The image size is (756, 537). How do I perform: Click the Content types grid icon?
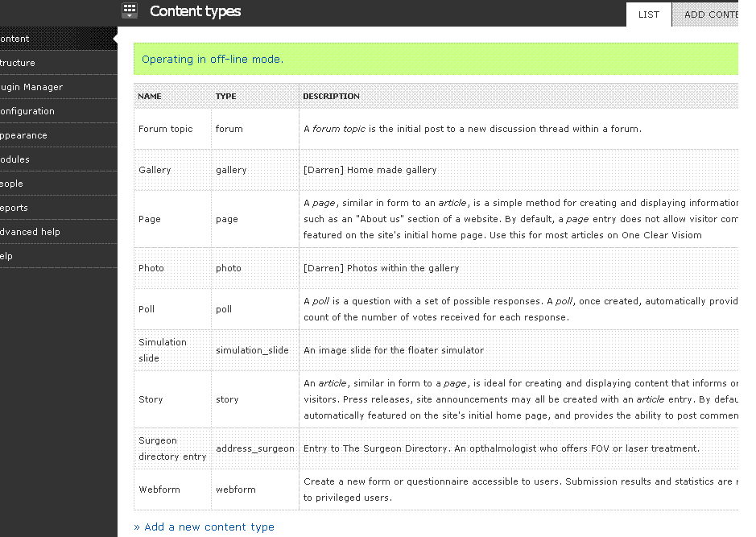coord(130,10)
